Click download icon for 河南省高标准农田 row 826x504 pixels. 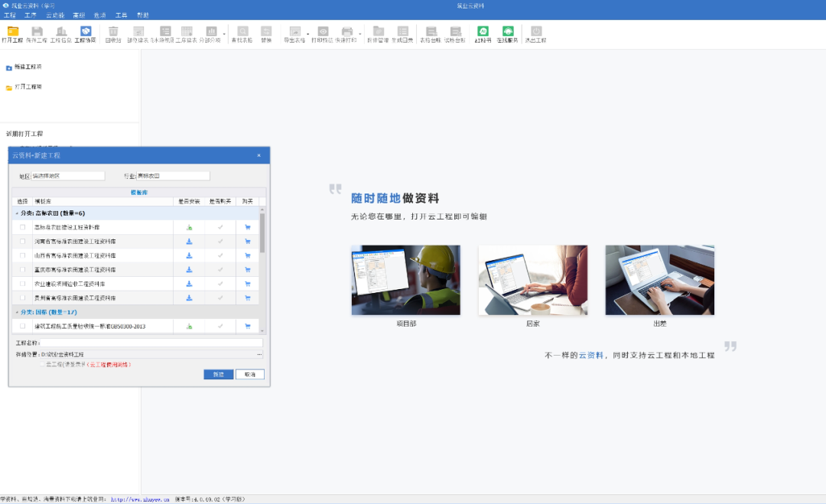click(x=189, y=241)
